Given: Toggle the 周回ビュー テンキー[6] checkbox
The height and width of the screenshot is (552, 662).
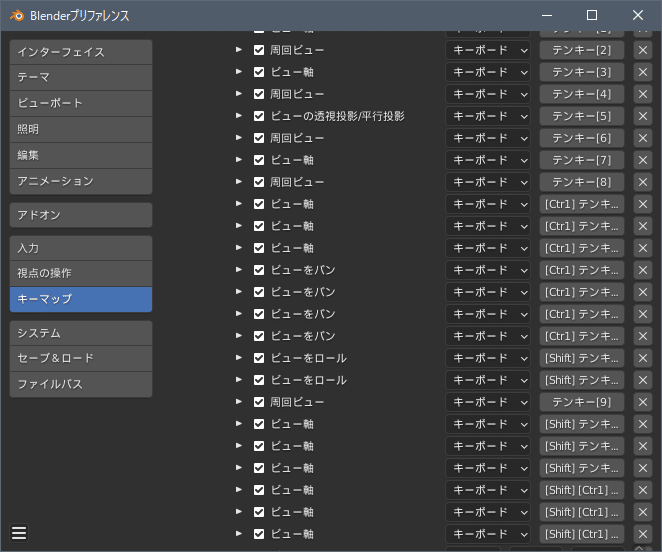Looking at the screenshot, I should pos(259,138).
